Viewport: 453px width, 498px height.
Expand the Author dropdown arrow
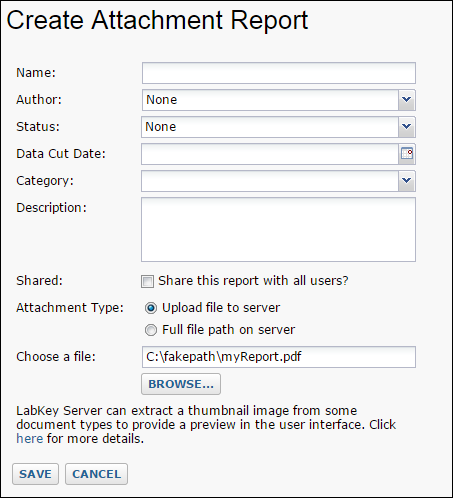407,100
